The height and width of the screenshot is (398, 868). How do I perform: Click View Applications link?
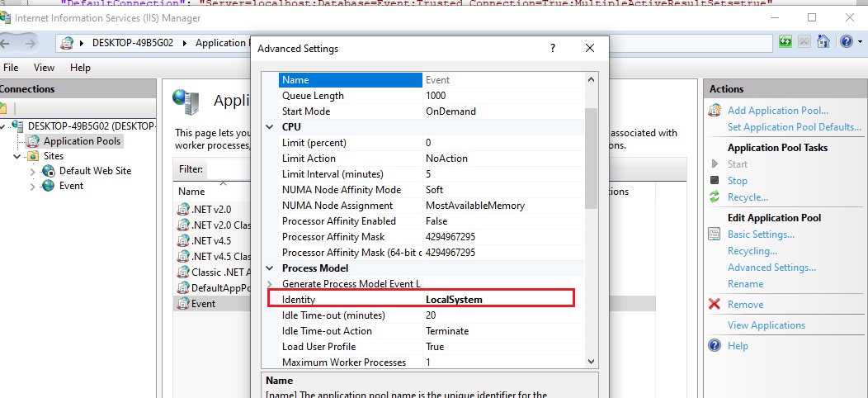coord(767,325)
